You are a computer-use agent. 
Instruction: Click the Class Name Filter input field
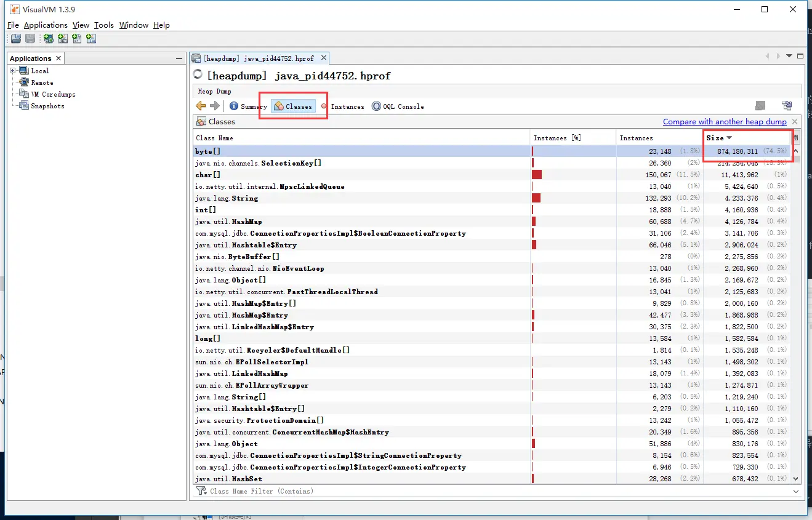[x=499, y=491]
